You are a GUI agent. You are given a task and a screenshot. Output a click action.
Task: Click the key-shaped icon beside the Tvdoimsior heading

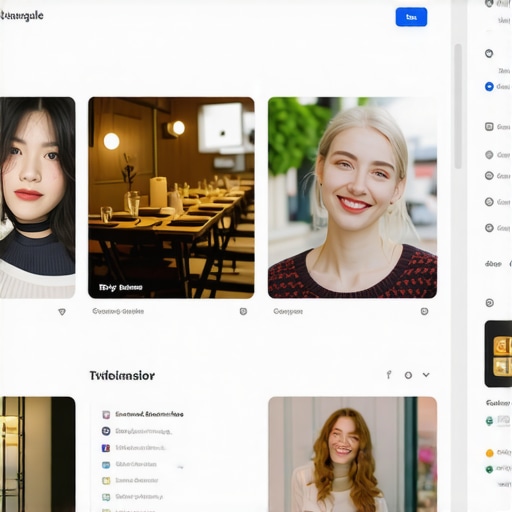pos(389,375)
